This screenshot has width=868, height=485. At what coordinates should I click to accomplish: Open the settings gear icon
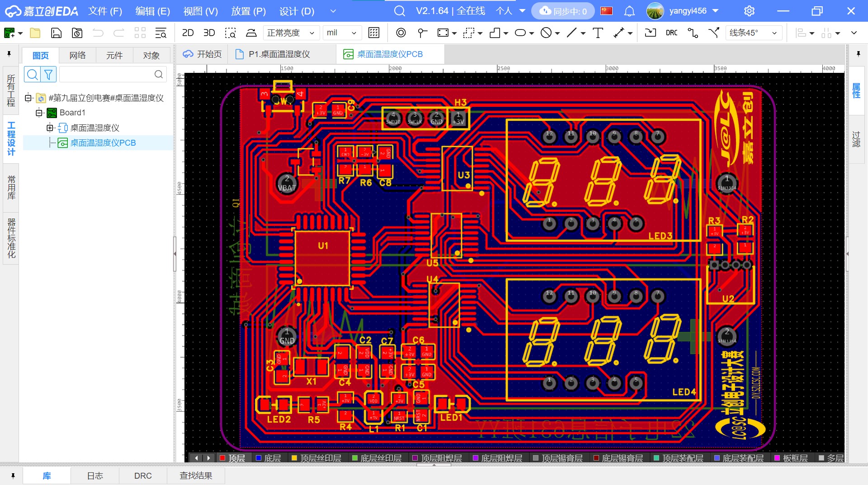click(x=749, y=11)
